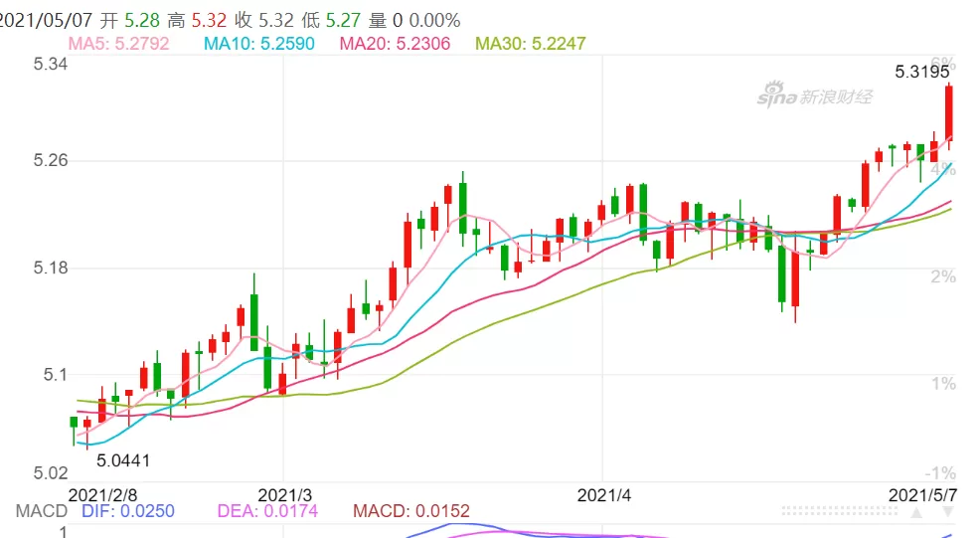
Task: Click the 2021/05/07 quote header date
Action: [46, 21]
